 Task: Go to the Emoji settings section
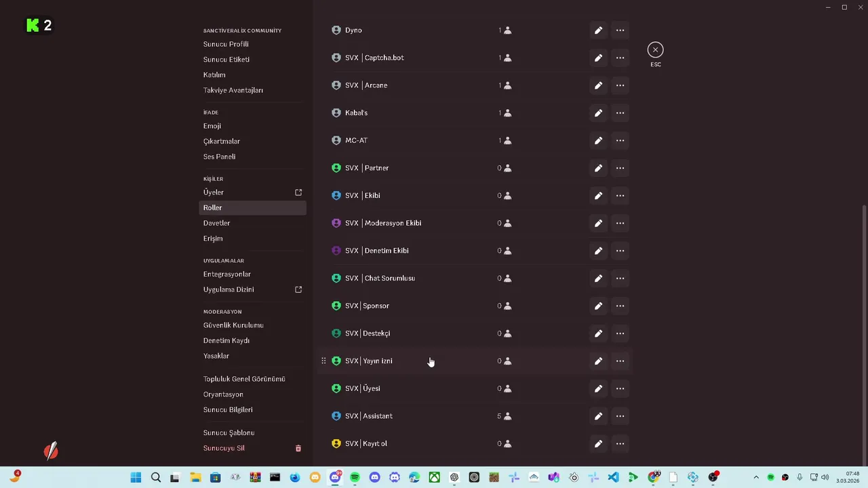click(212, 126)
